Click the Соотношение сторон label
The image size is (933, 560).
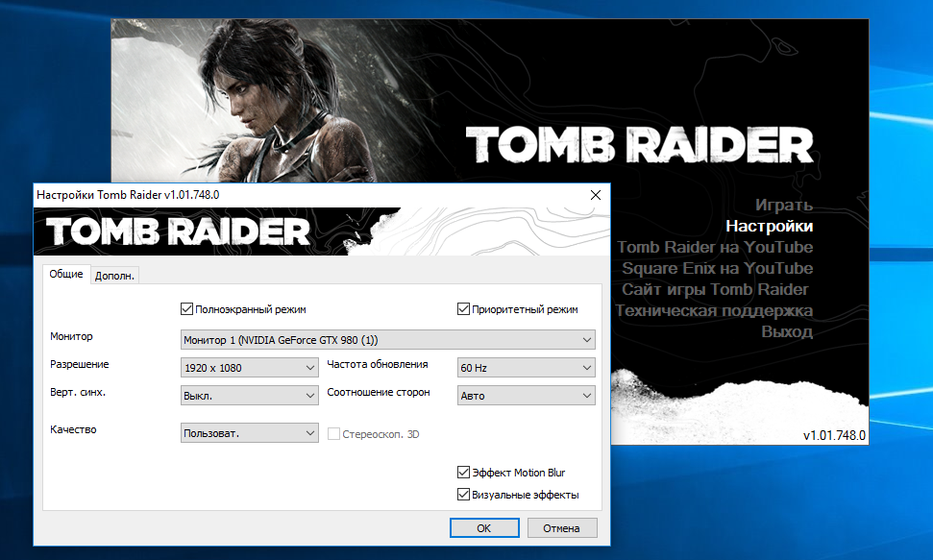[379, 392]
